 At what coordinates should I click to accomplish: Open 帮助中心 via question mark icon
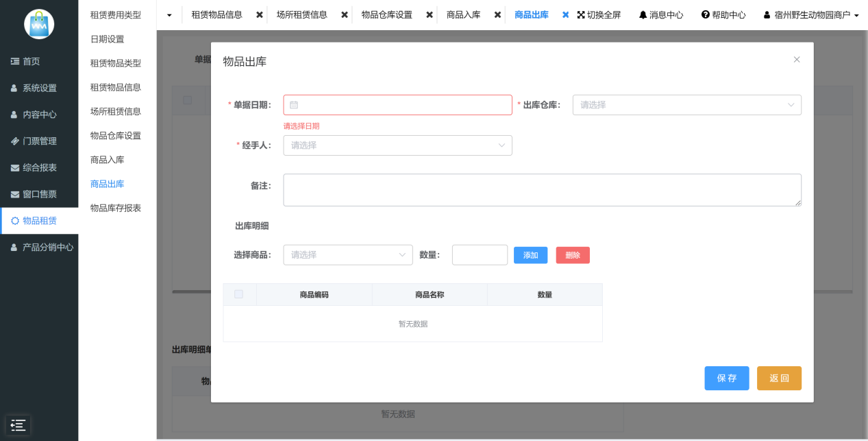(x=705, y=15)
